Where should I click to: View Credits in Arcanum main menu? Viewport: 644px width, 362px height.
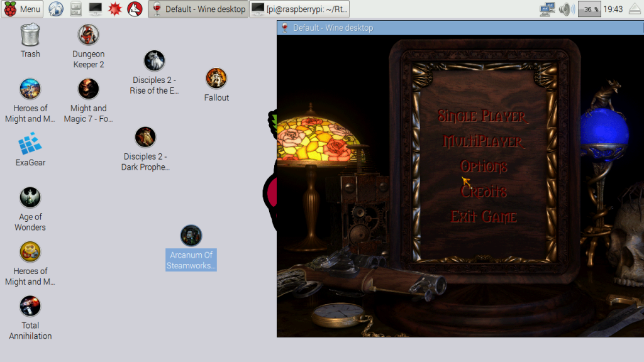tap(484, 192)
